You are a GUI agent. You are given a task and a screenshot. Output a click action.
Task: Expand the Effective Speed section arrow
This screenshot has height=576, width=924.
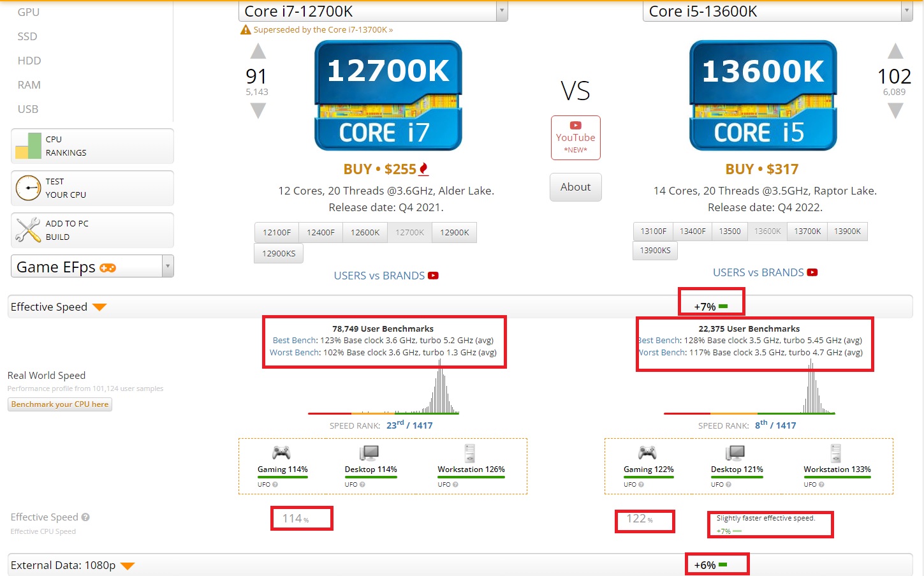pos(99,307)
